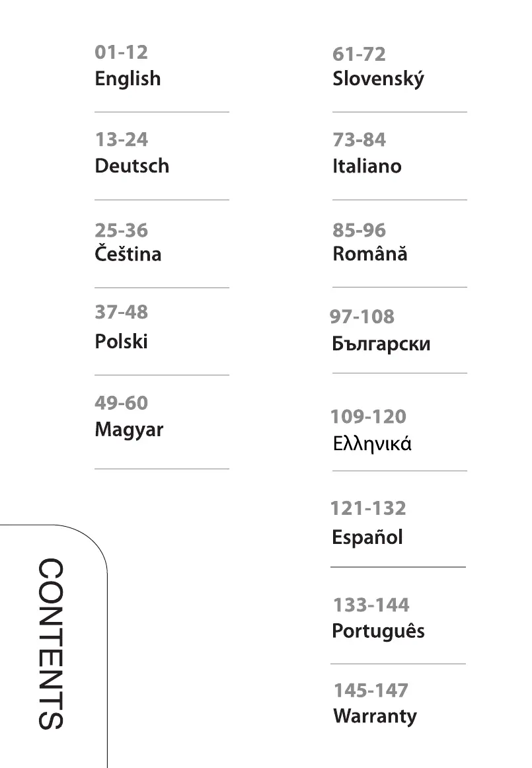Viewport: 532px width, 768px height.
Task: Click page range 121-132
Action: click(x=368, y=508)
